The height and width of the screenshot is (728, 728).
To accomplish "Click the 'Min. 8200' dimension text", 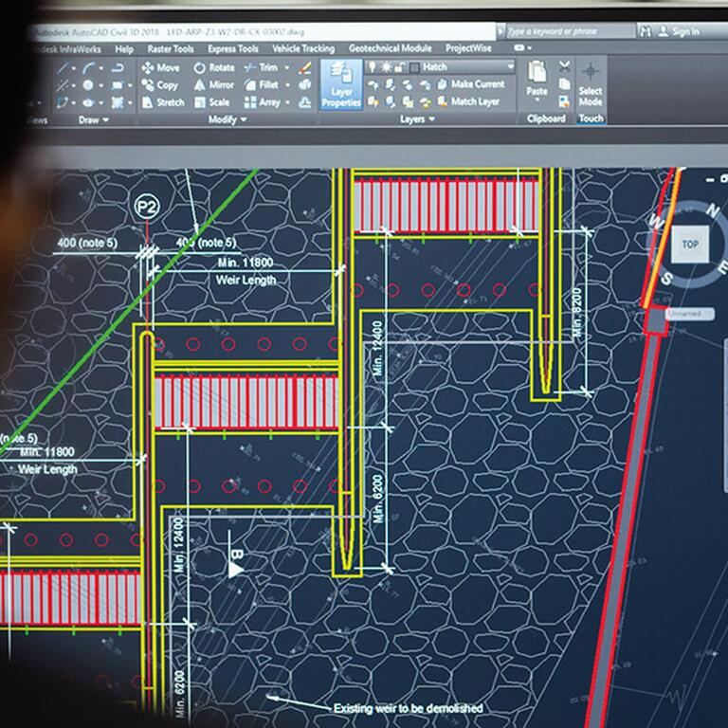I will pos(576,313).
